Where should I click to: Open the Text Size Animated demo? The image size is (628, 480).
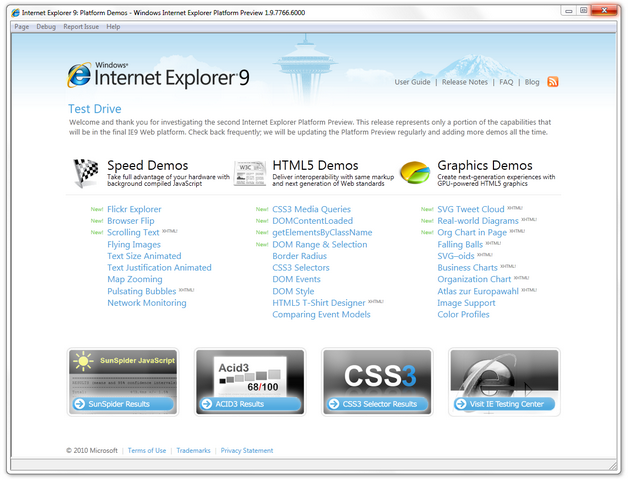coord(144,256)
